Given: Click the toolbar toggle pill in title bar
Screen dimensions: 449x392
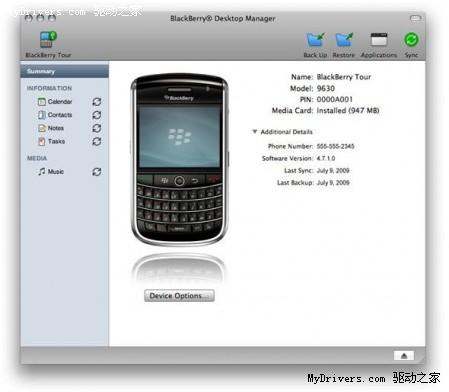Looking at the screenshot, I should coord(415,18).
